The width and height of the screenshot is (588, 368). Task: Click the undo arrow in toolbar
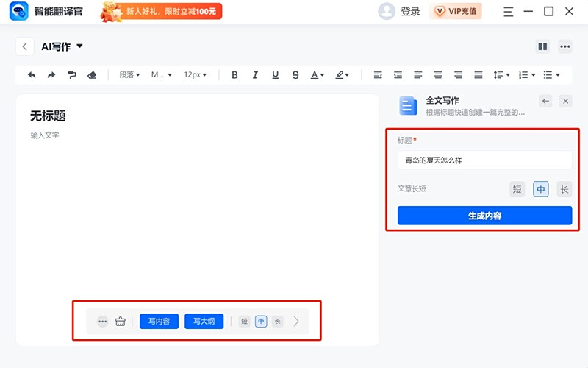(32, 75)
